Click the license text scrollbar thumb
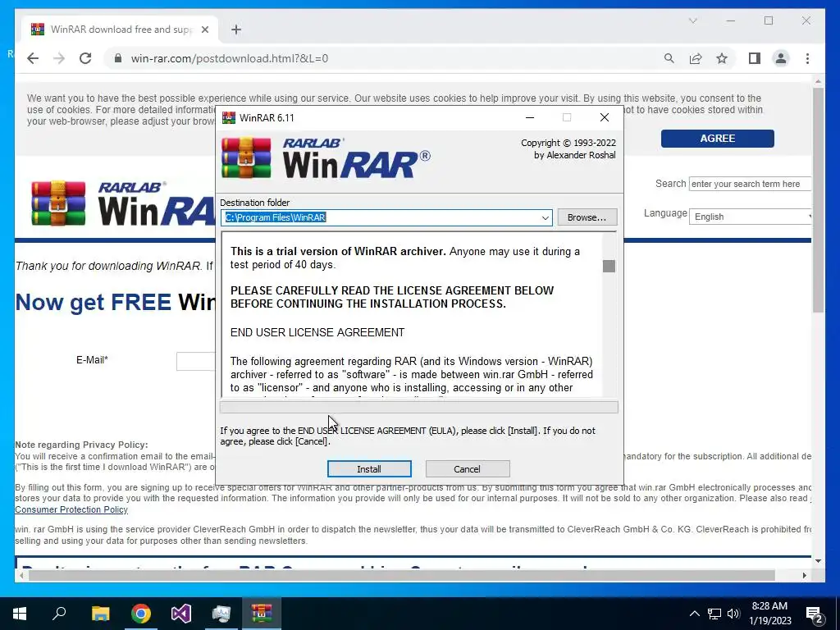 (609, 267)
